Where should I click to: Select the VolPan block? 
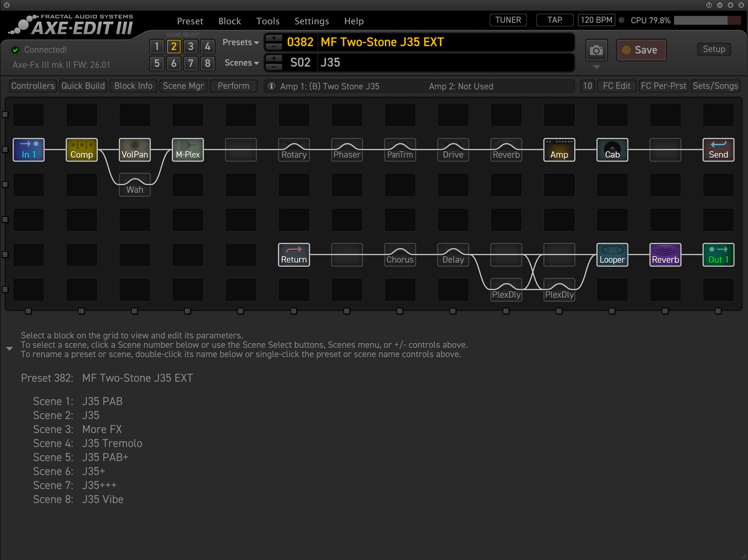(135, 150)
